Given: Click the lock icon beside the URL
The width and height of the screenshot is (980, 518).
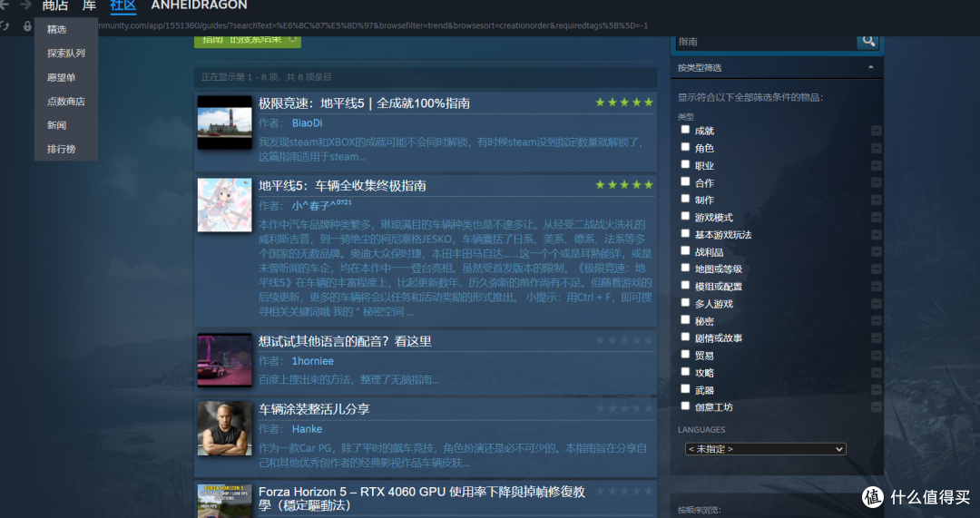Looking at the screenshot, I should coord(27,25).
